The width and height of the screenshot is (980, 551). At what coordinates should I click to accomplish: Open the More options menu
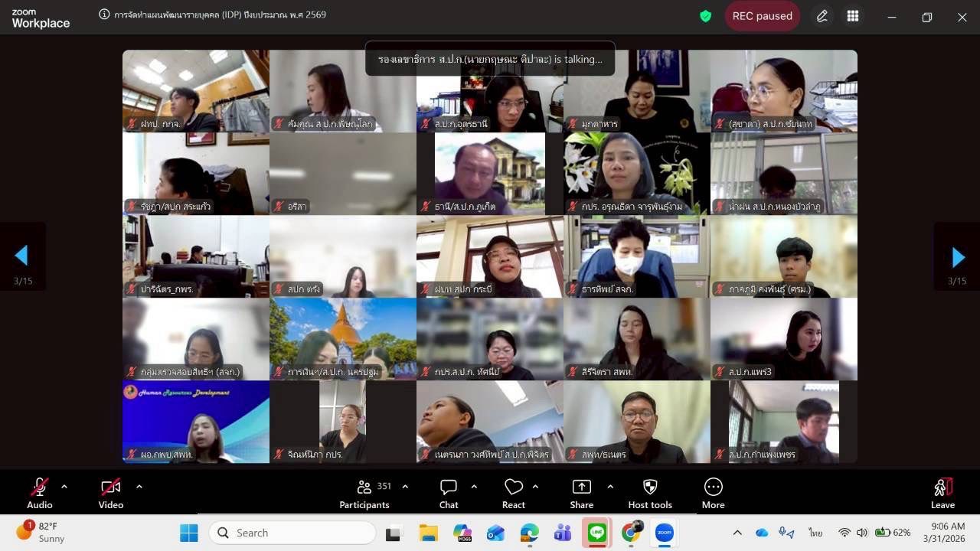(713, 492)
